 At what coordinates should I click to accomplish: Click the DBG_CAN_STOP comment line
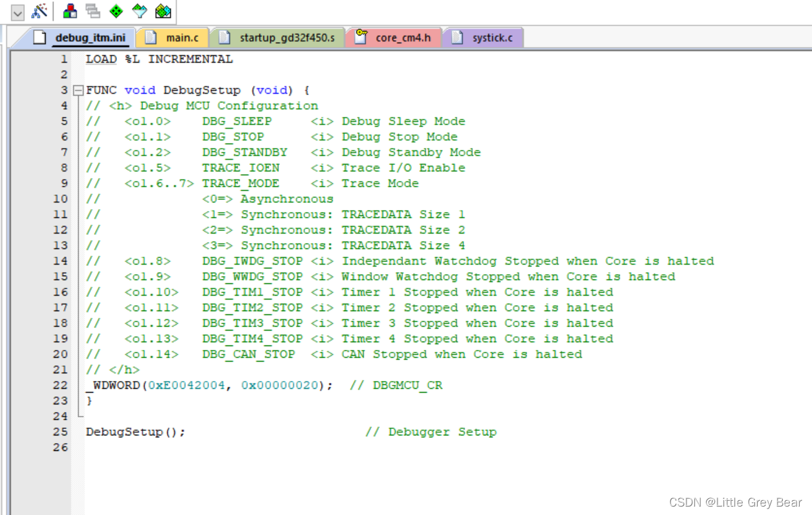[334, 354]
